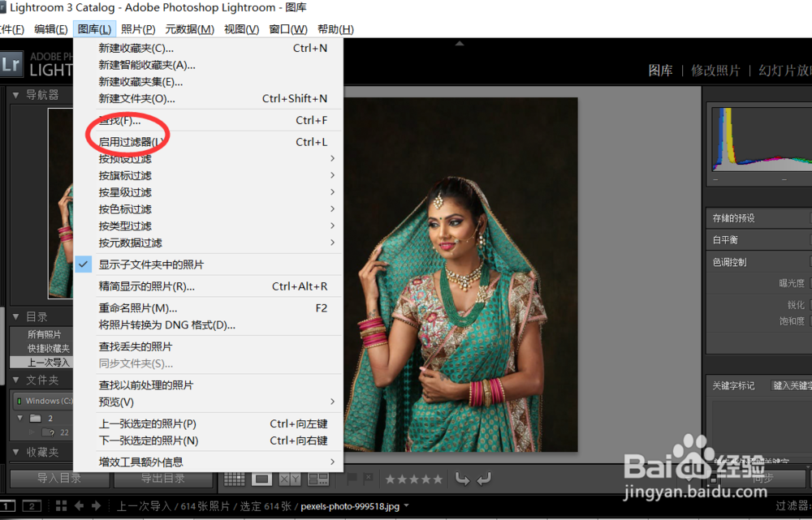Open 照片(P) menu
The height and width of the screenshot is (520, 812).
point(138,29)
